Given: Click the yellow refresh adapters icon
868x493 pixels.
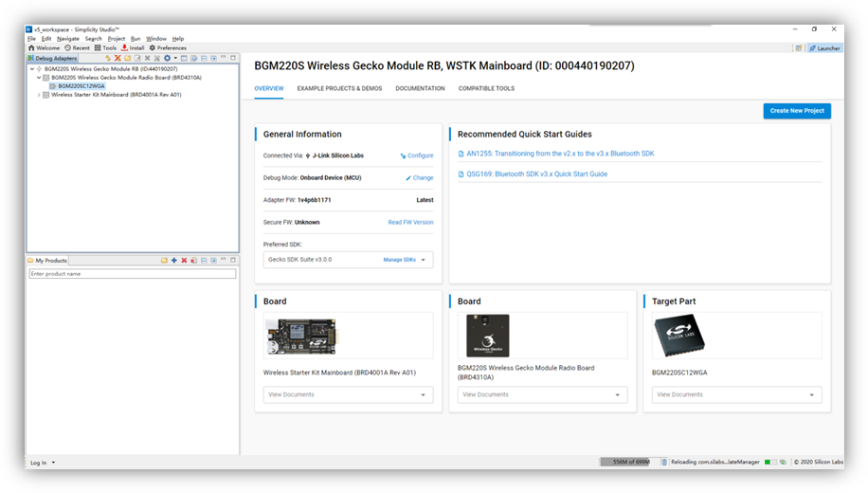Looking at the screenshot, I should tap(108, 58).
